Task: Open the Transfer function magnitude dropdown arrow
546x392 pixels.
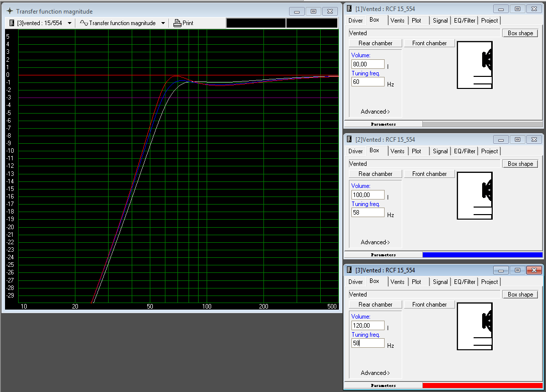Action: click(x=163, y=23)
